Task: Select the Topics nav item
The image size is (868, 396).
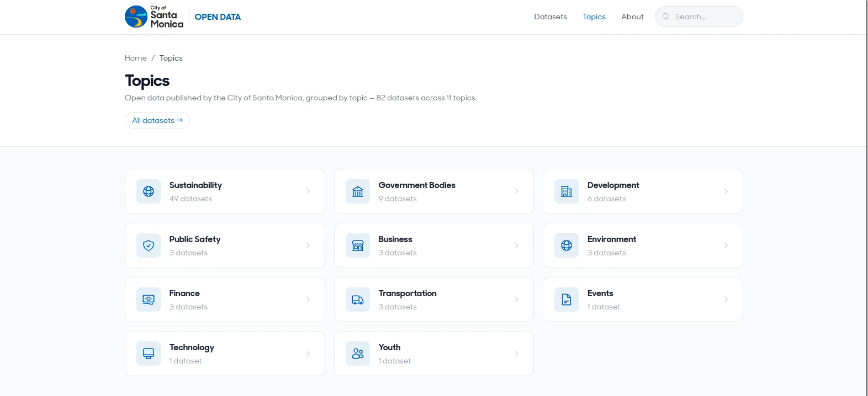Action: pos(594,17)
